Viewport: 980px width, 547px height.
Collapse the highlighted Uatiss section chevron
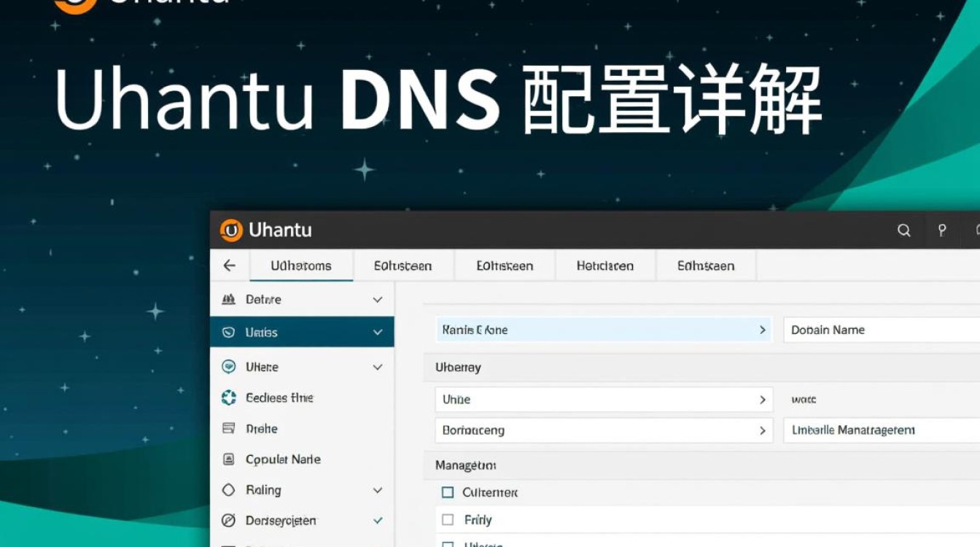pos(378,333)
